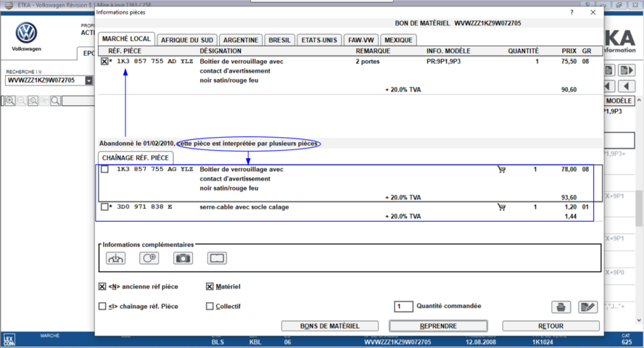Click zoom-area magnifier icon in main window
The width and height of the screenshot is (644, 348).
pos(33,101)
